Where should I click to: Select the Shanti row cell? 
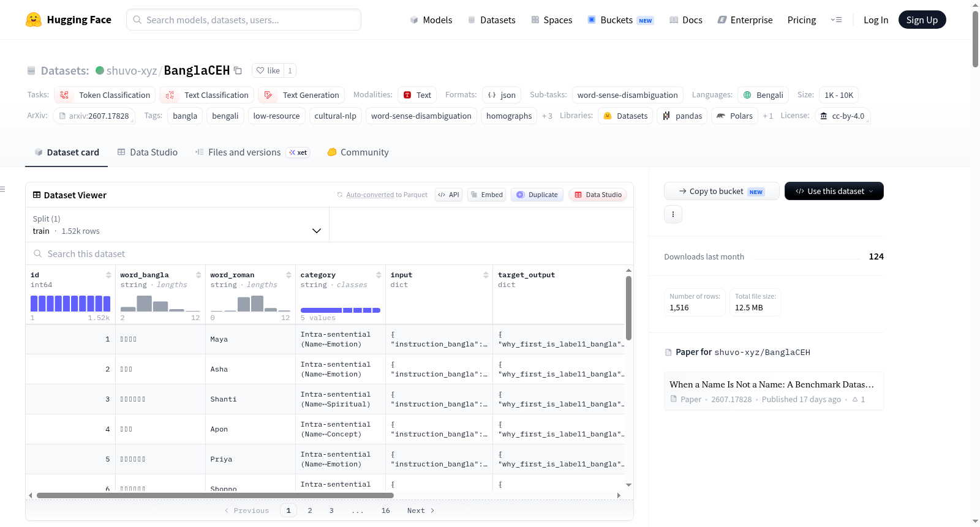point(250,399)
